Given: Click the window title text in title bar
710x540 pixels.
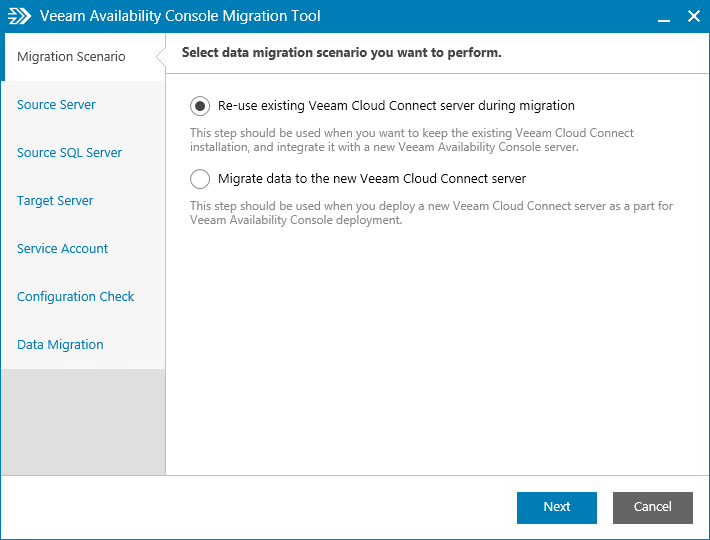Looking at the screenshot, I should 180,17.
